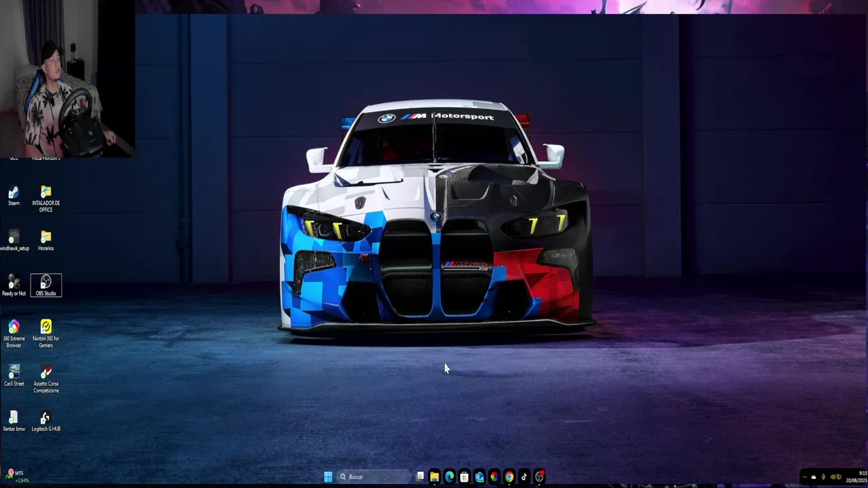Select the Steam desktop shortcut
Viewport: 868px width, 488px height.
click(x=14, y=196)
